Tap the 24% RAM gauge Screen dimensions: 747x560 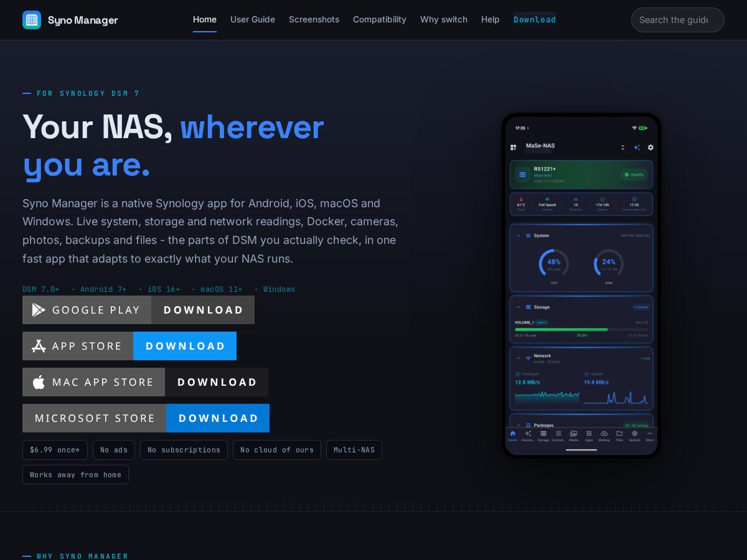point(609,263)
